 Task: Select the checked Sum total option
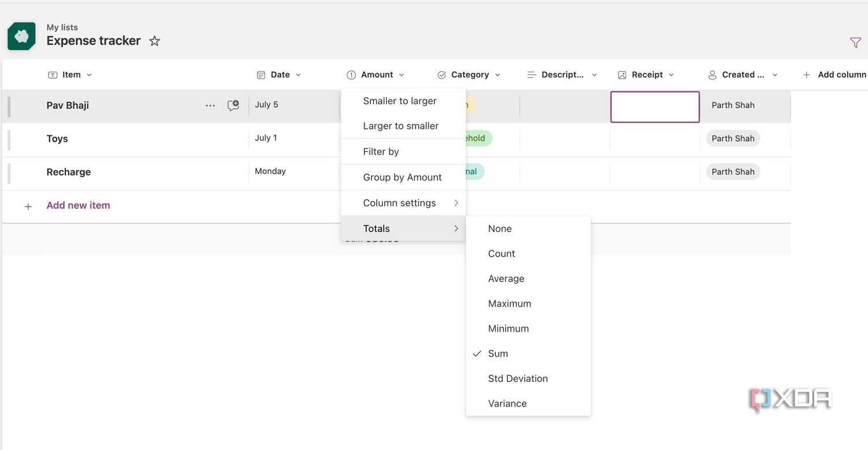coord(528,353)
